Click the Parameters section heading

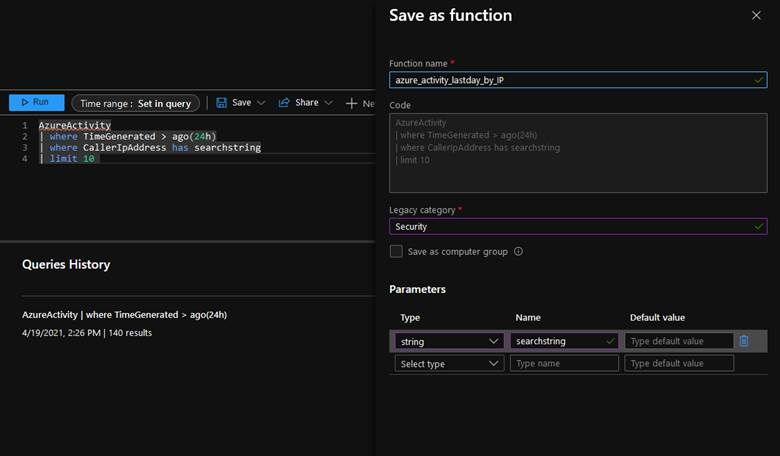pyautogui.click(x=417, y=289)
